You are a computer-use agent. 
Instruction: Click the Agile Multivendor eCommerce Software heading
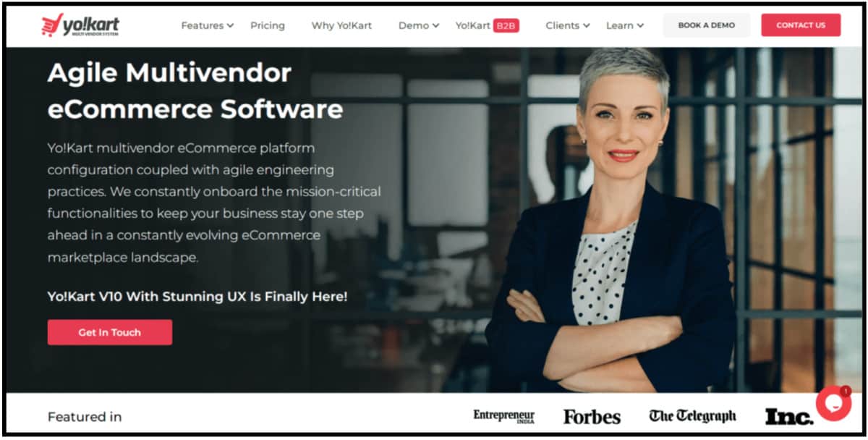click(195, 90)
